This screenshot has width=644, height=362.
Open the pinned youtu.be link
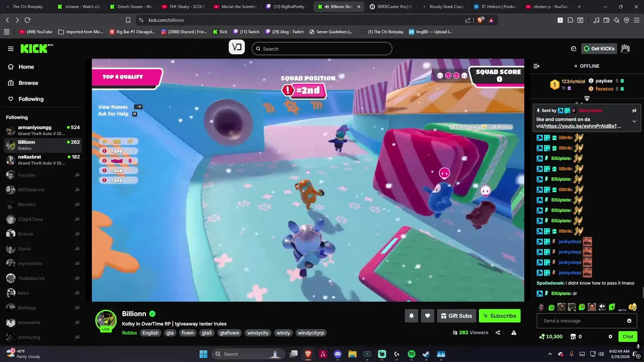click(x=583, y=126)
